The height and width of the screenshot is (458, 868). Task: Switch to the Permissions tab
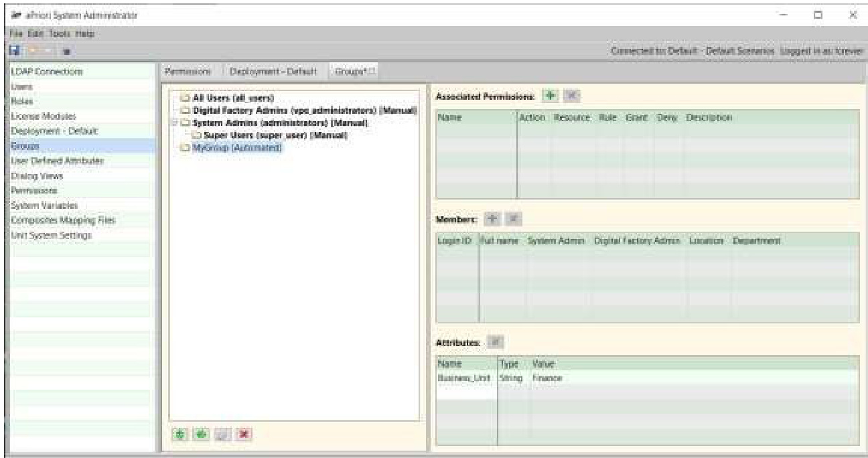coord(190,72)
